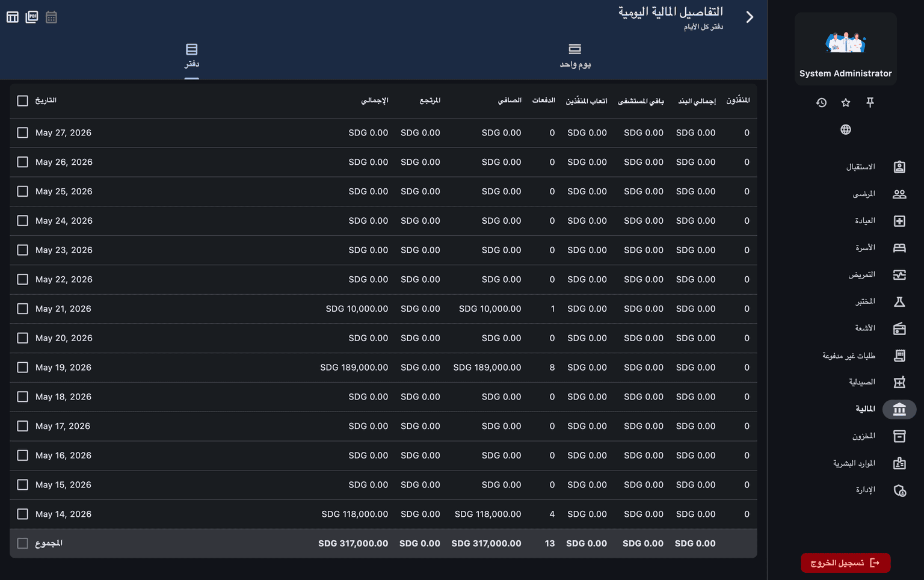Export the ledger as PDF
This screenshot has height=580, width=924.
click(x=32, y=17)
